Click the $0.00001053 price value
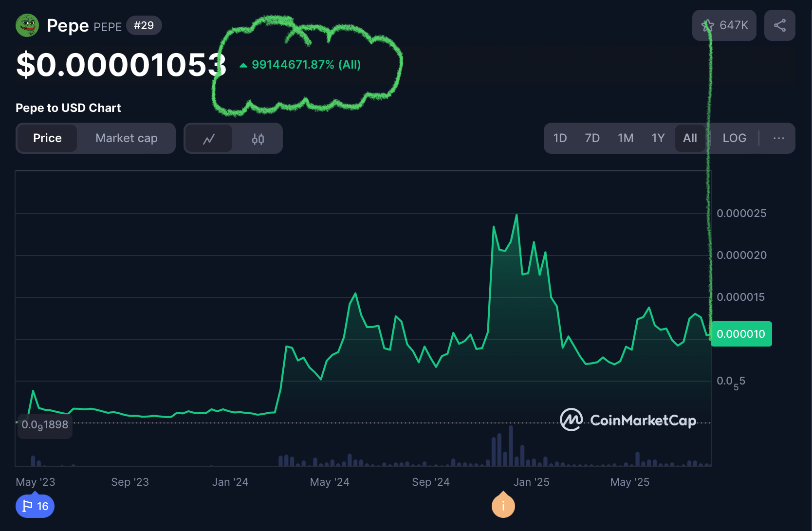The height and width of the screenshot is (531, 812). coord(121,65)
